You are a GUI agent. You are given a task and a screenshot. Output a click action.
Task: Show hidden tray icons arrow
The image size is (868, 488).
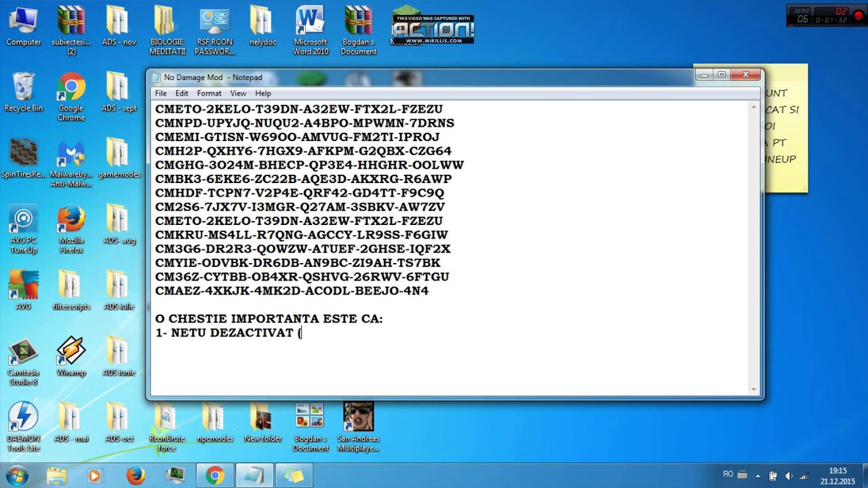[x=757, y=476]
